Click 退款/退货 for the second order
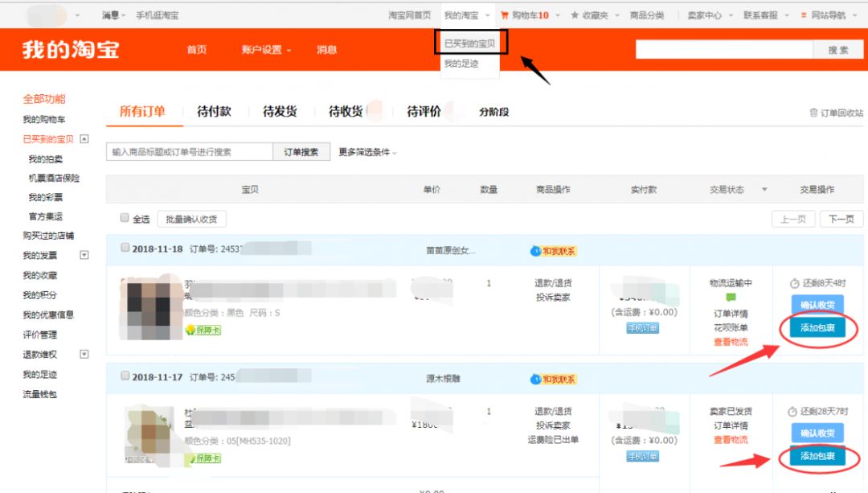This screenshot has height=493, width=868. (x=553, y=411)
